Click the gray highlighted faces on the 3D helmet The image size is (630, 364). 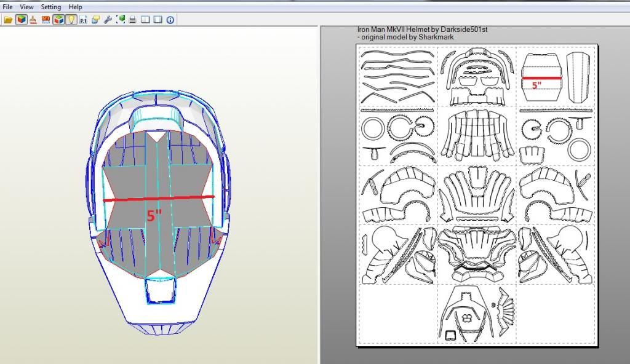pos(158,205)
